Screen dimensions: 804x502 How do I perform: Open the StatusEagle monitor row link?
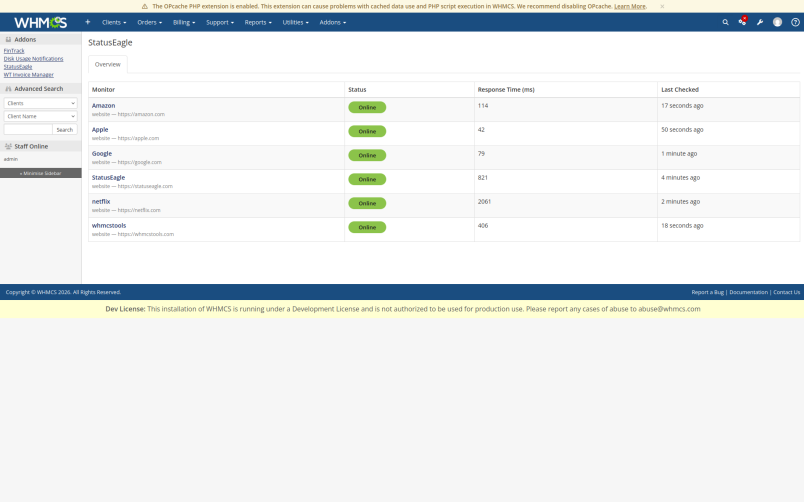[x=108, y=177]
